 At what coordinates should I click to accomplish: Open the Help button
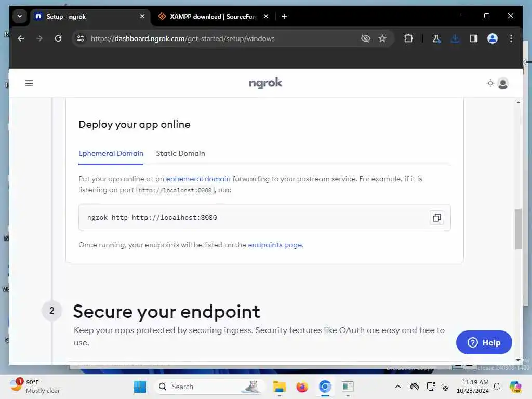pos(484,342)
